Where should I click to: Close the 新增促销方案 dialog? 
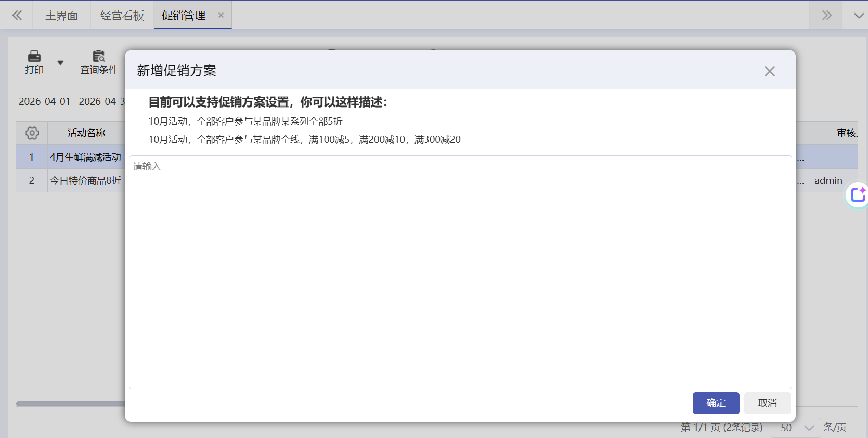769,71
